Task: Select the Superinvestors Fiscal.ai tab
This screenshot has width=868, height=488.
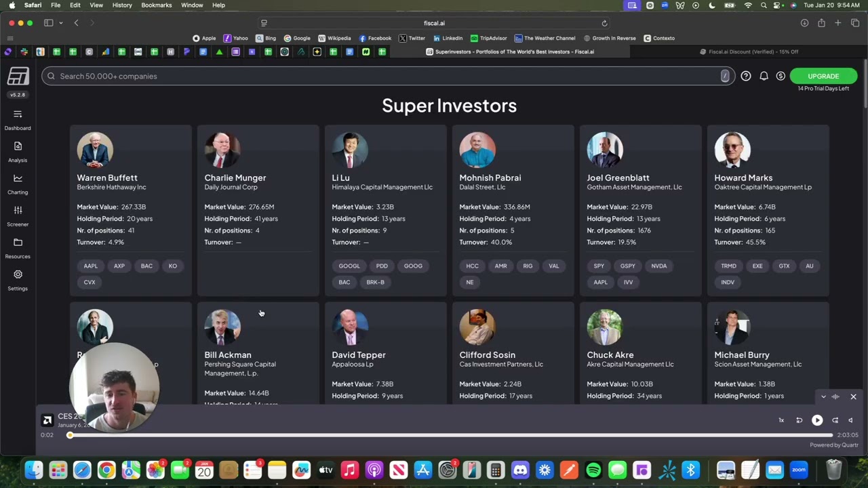Action: pos(509,52)
